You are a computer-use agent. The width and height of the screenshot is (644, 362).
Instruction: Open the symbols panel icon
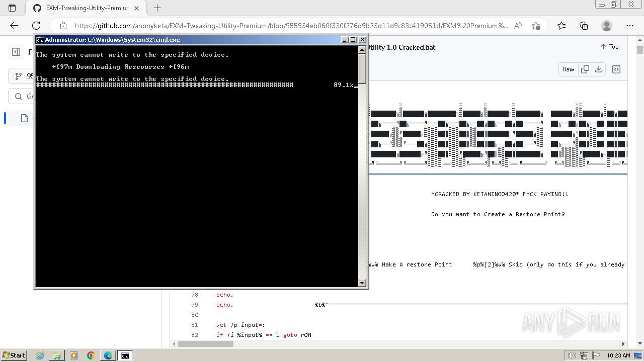coord(616,69)
